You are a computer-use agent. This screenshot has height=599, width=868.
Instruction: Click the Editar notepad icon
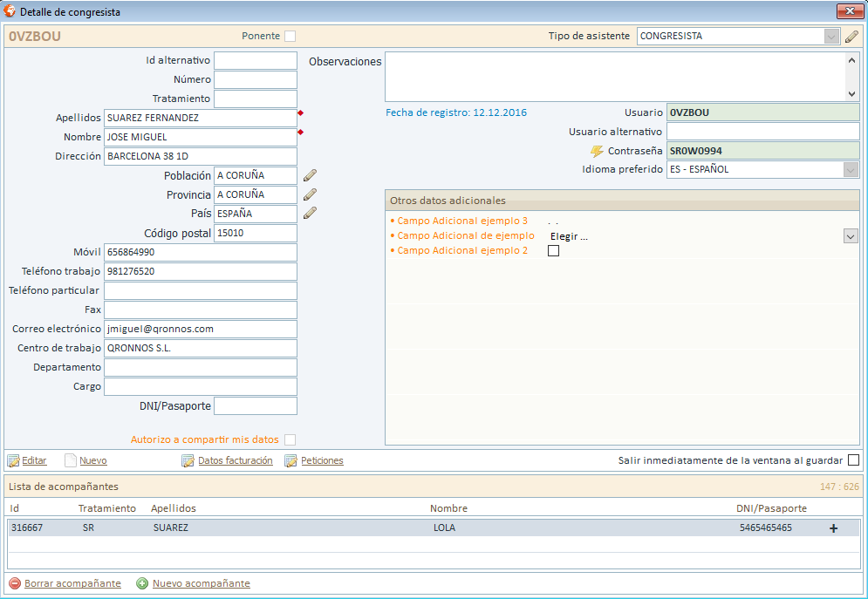coord(14,460)
